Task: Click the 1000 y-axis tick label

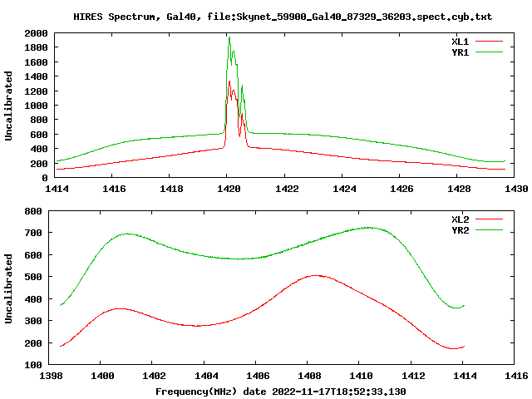Action: coord(36,106)
